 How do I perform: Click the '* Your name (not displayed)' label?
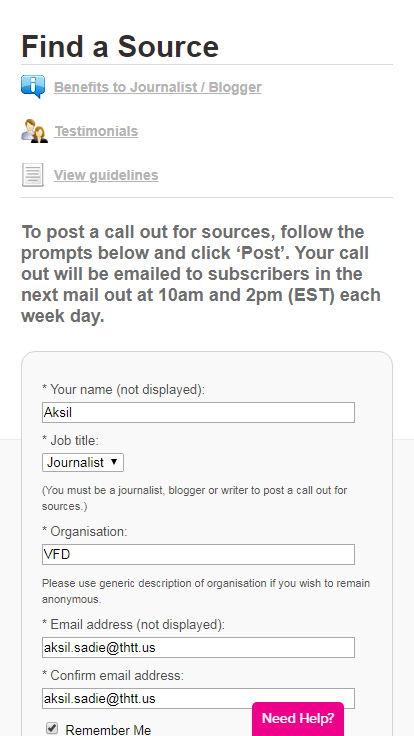click(123, 390)
